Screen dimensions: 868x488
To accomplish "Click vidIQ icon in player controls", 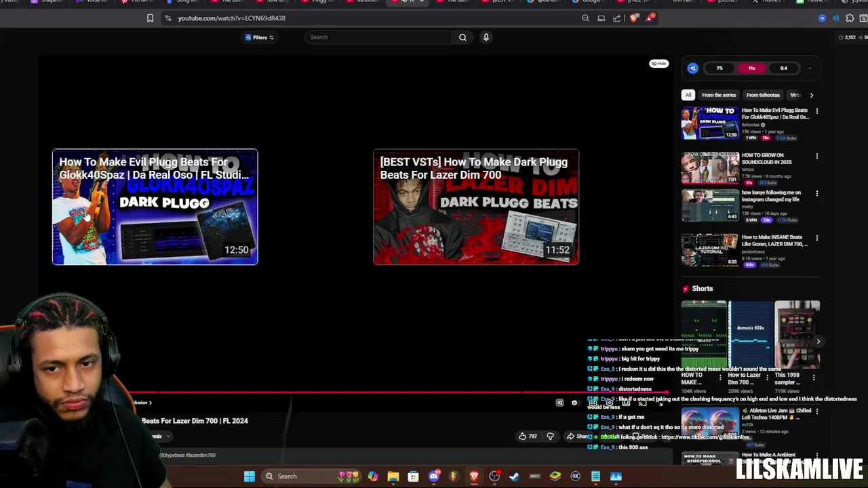I will coord(559,403).
